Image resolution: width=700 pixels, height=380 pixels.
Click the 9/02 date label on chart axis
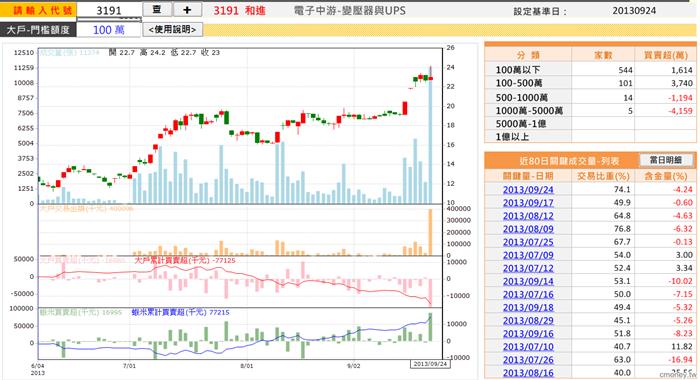(354, 366)
